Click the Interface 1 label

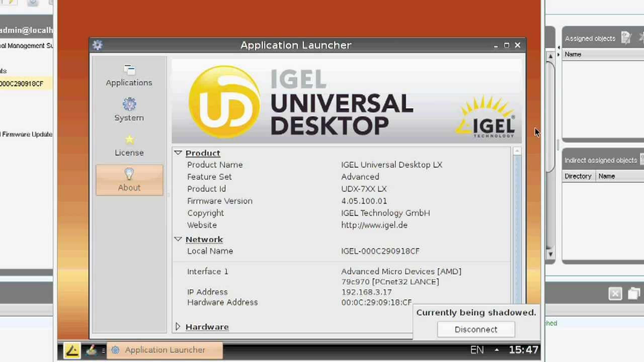pyautogui.click(x=207, y=271)
